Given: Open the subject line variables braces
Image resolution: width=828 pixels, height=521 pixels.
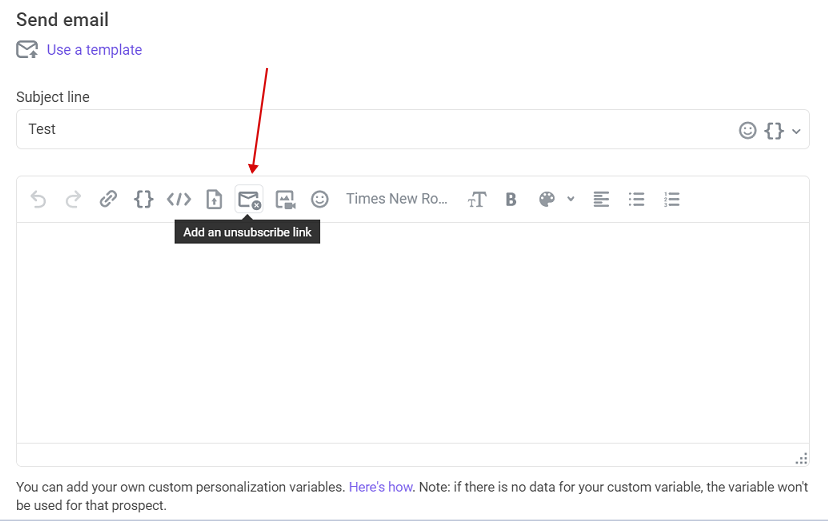Looking at the screenshot, I should coord(774,130).
